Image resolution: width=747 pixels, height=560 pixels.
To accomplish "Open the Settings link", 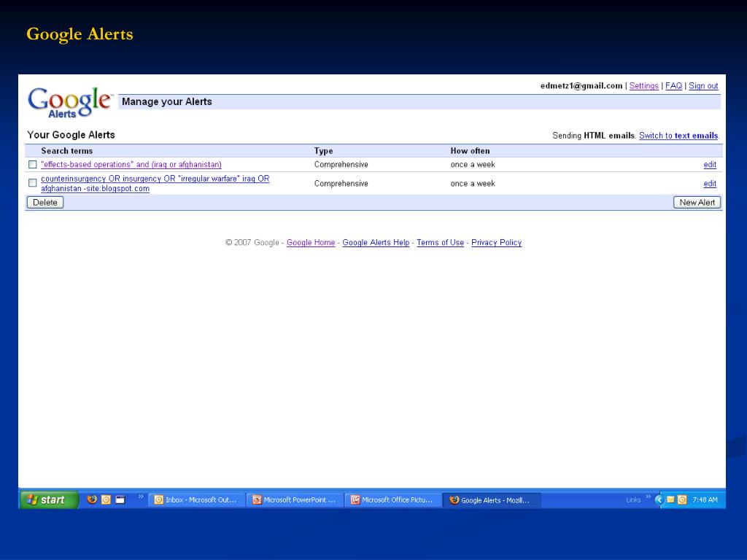I will click(643, 86).
